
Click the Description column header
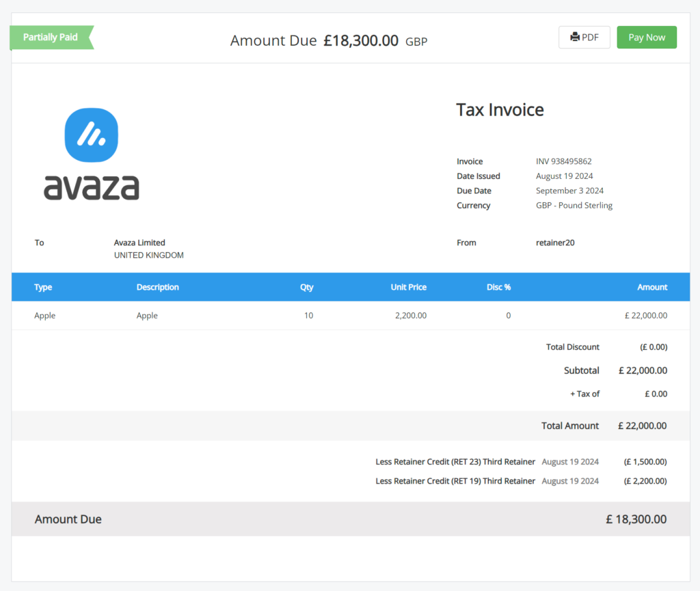pyautogui.click(x=158, y=287)
